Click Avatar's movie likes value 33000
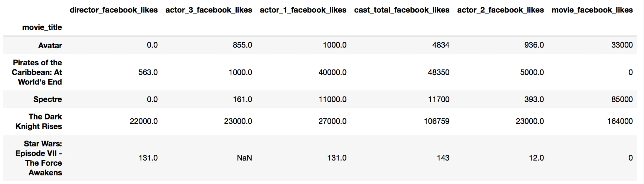This screenshot has height=184, width=644. [x=622, y=45]
